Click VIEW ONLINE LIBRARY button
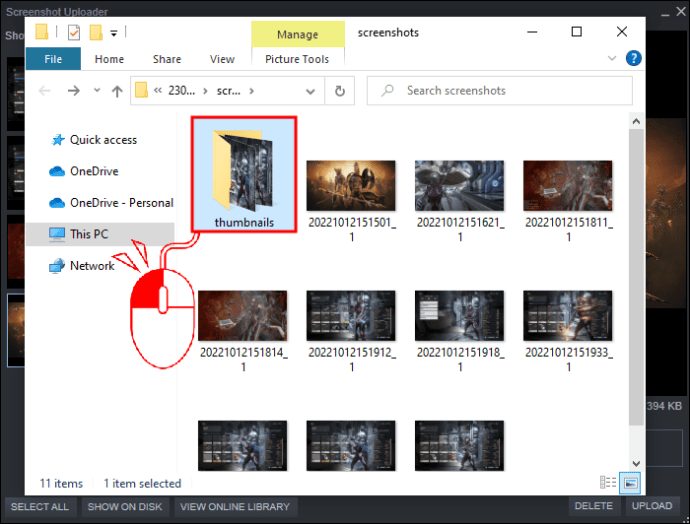 coord(235,507)
